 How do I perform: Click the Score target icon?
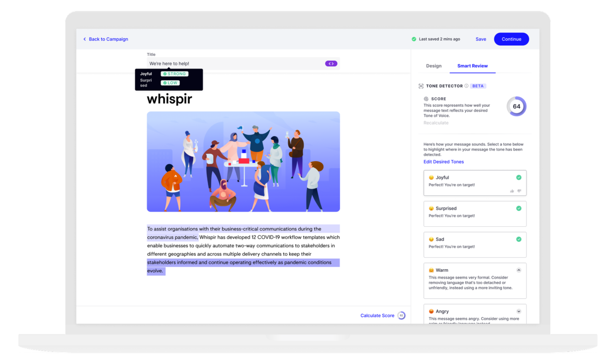(x=426, y=99)
